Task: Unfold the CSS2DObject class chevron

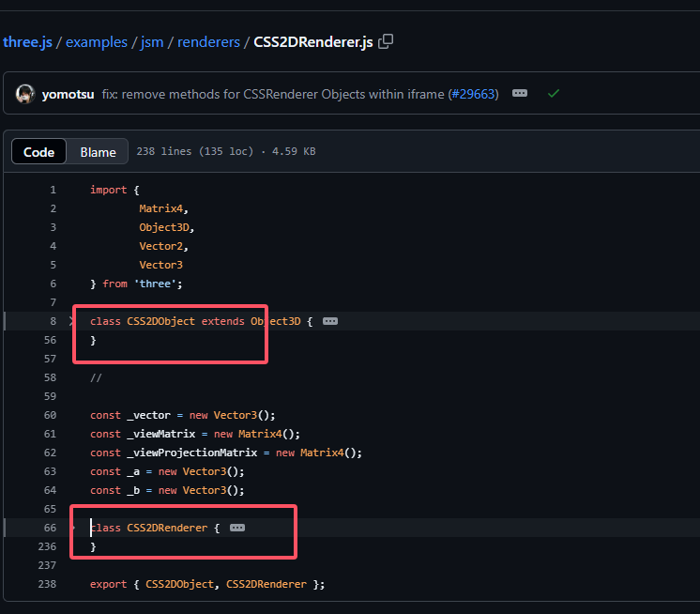Action: [73, 321]
